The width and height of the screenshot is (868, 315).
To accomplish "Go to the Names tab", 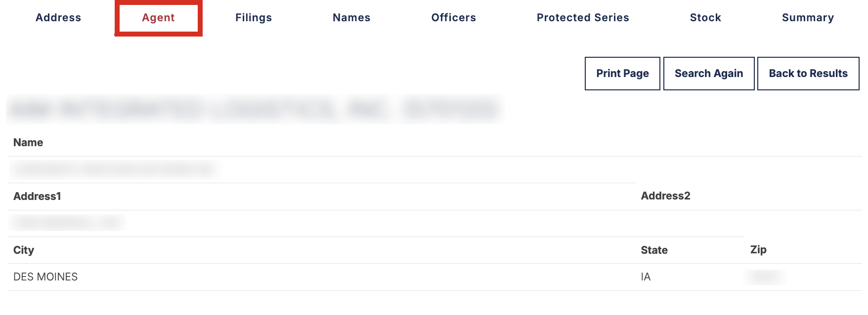I will [351, 18].
